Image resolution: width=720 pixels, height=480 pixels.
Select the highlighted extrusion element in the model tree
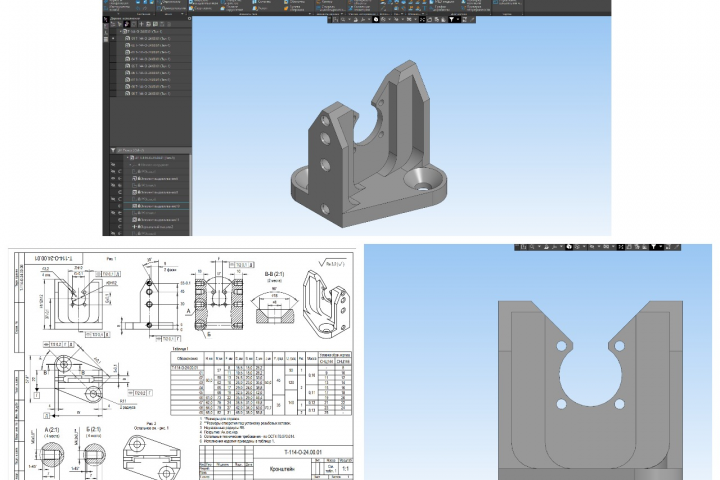[156, 206]
